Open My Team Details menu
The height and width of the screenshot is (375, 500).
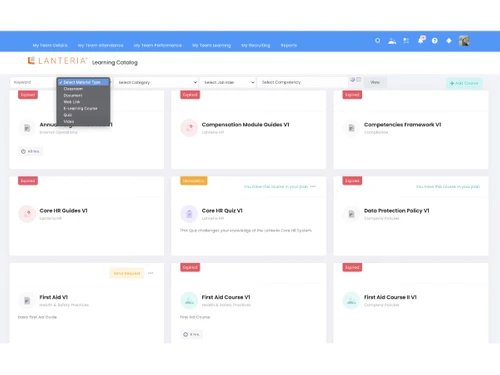pos(50,45)
